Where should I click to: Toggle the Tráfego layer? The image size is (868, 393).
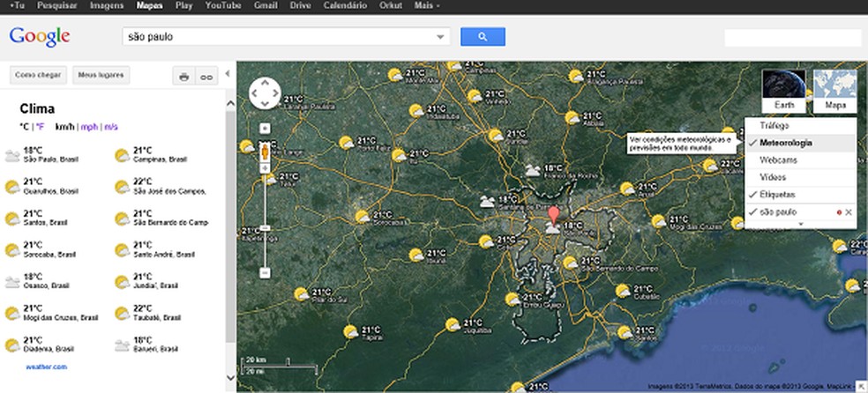tap(800, 125)
